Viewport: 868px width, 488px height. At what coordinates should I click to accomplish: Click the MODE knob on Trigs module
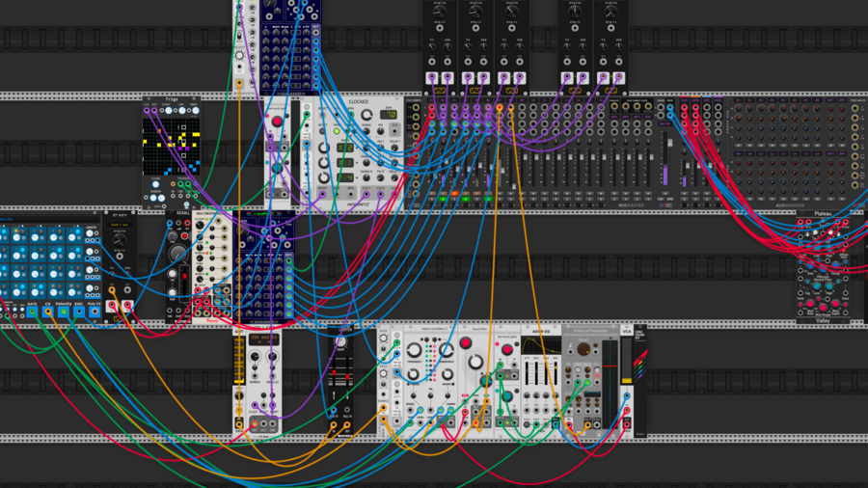[196, 111]
